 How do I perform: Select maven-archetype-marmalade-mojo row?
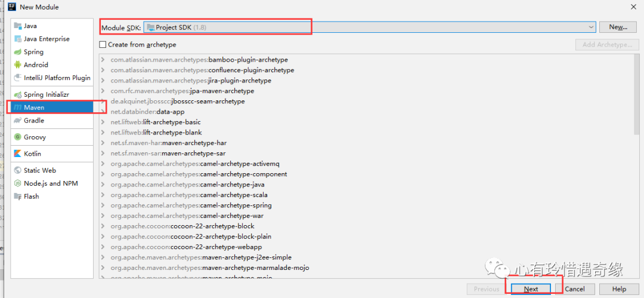[x=366, y=268]
